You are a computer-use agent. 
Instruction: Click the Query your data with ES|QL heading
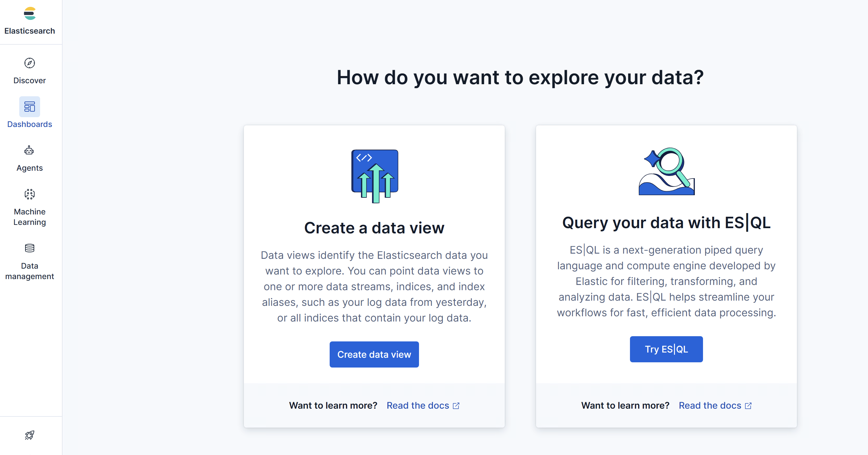pos(666,223)
